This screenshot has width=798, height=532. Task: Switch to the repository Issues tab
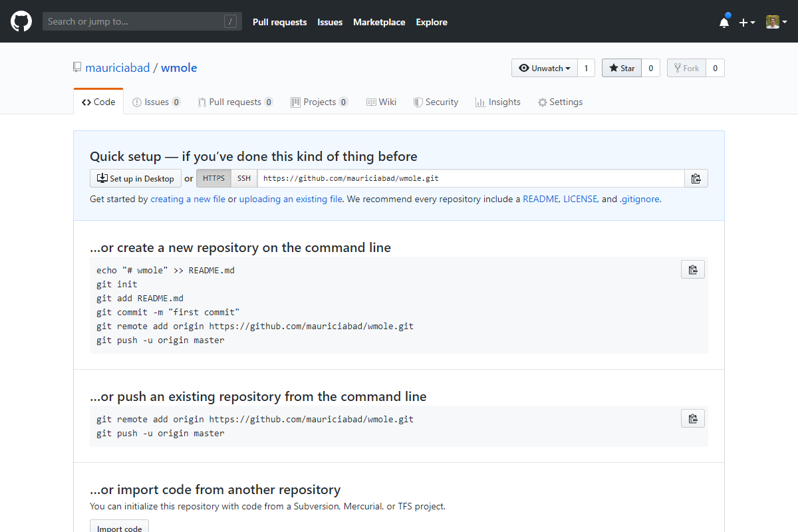(156, 102)
